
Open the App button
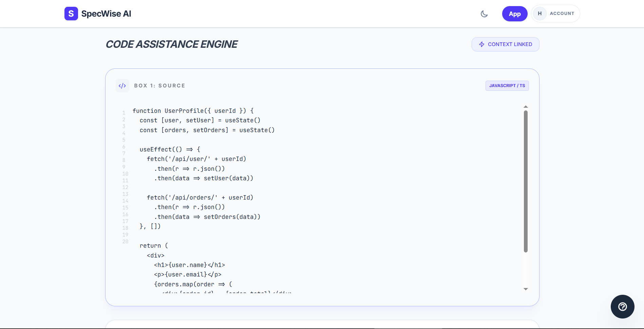click(x=515, y=14)
